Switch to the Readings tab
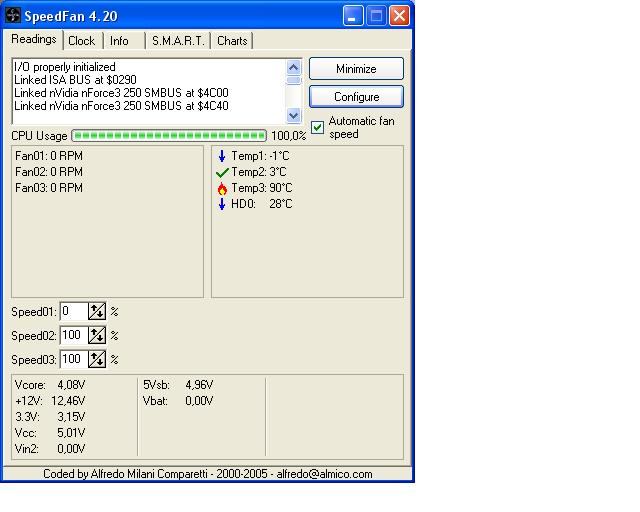640x512 pixels. click(x=34, y=39)
